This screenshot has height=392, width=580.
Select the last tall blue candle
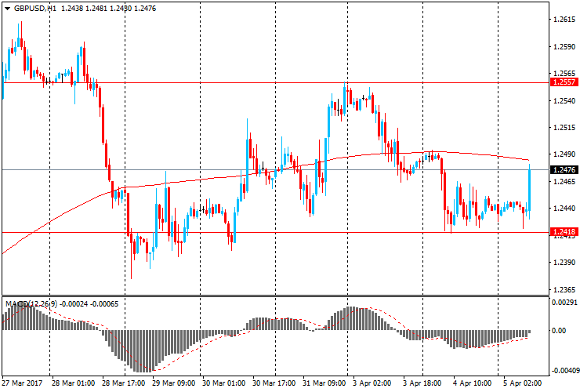(530, 189)
